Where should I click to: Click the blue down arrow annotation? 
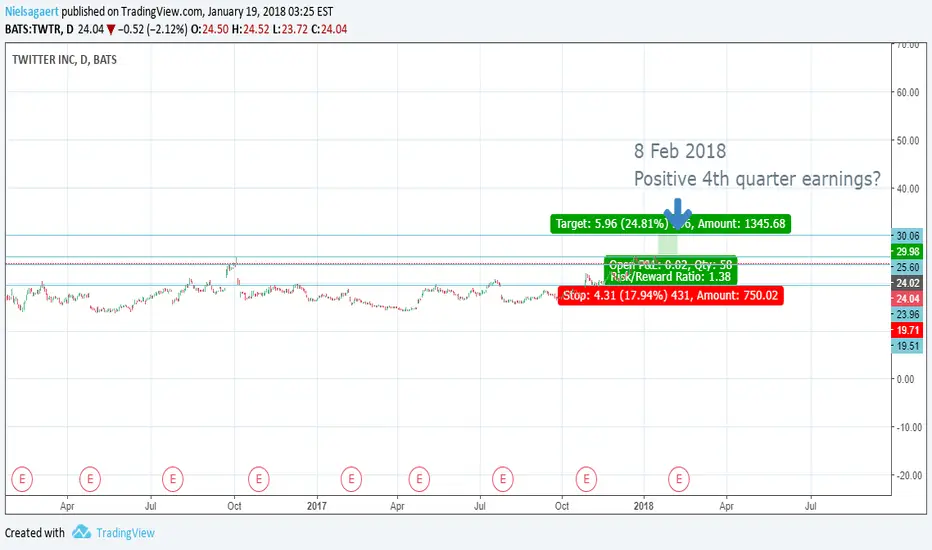pyautogui.click(x=677, y=213)
